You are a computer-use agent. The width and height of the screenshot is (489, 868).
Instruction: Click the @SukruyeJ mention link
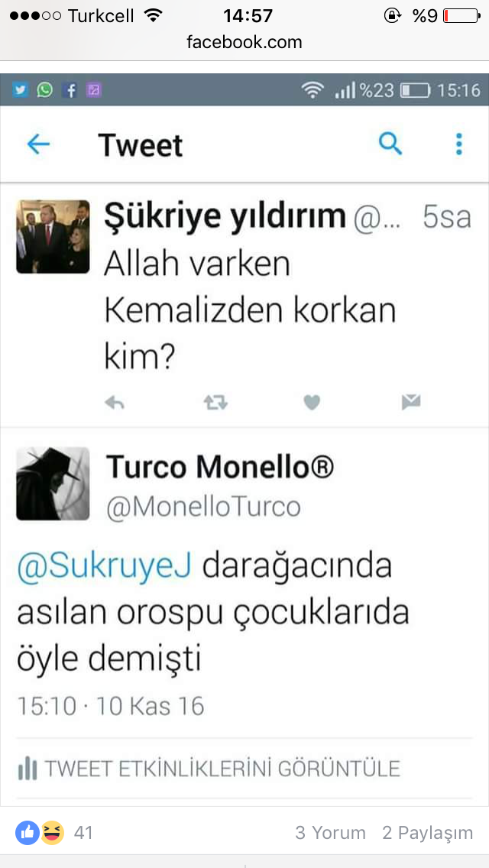tap(105, 567)
